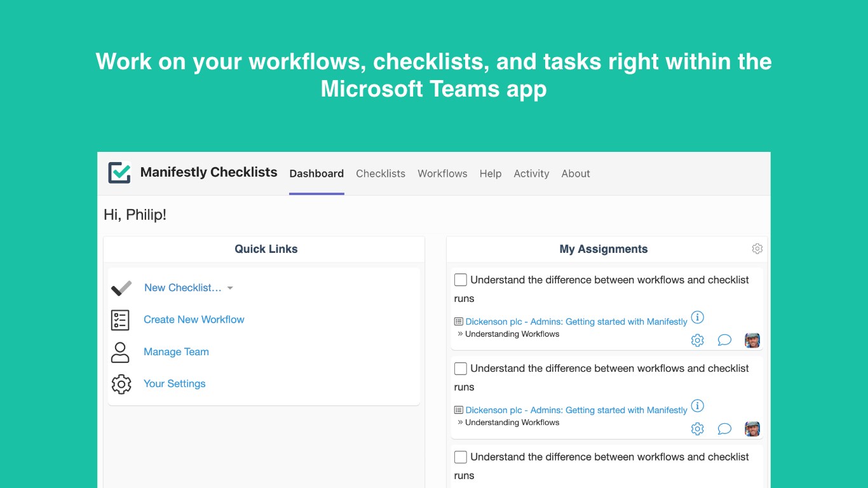Click info icon on second assignment
This screenshot has width=868, height=488.
pyautogui.click(x=697, y=405)
